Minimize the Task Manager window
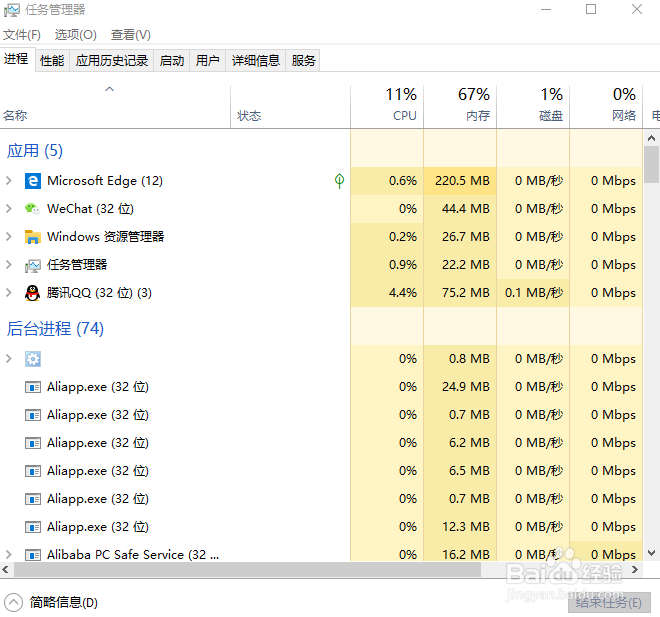660x617 pixels. tap(546, 9)
